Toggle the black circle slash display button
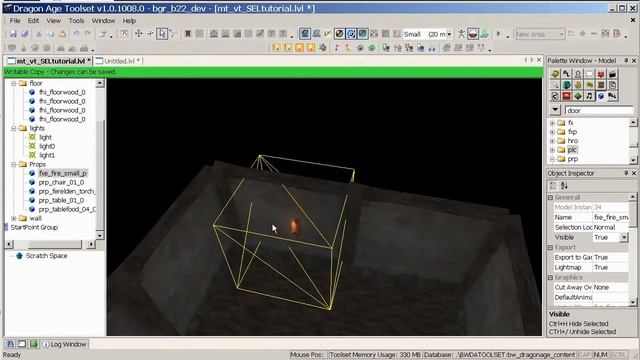Image resolution: width=640 pixels, height=360 pixels. tap(339, 34)
